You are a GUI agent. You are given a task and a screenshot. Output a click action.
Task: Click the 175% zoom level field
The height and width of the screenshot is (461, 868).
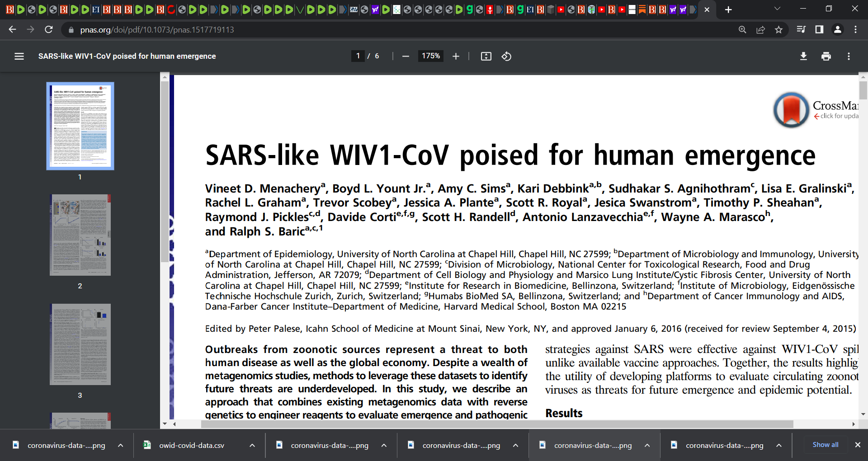[x=431, y=56]
